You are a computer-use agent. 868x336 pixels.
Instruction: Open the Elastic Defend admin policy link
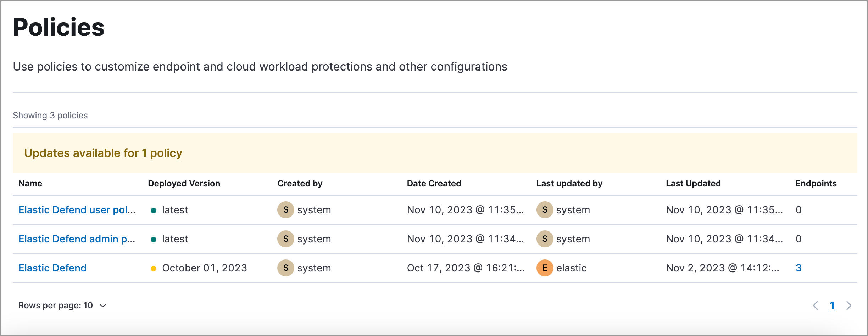click(x=77, y=239)
